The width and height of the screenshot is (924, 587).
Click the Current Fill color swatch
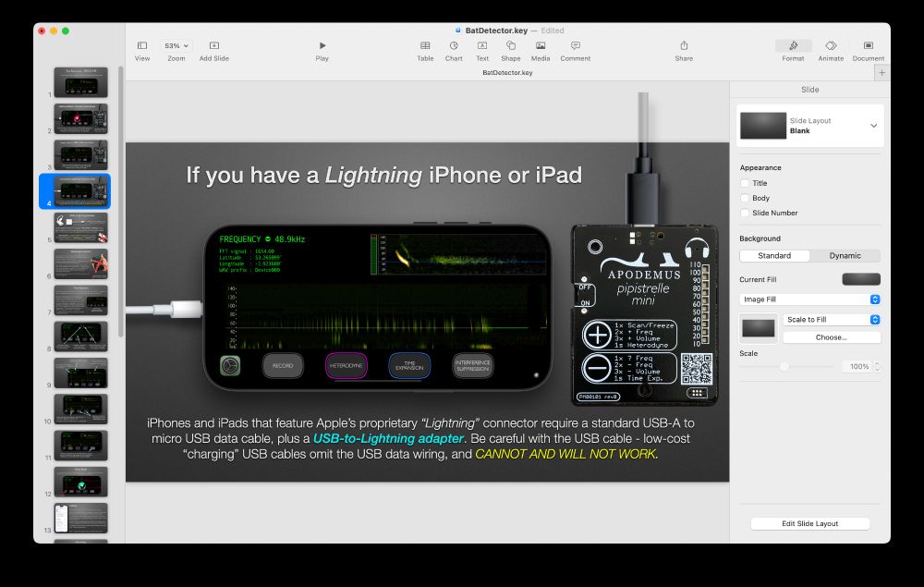point(861,279)
